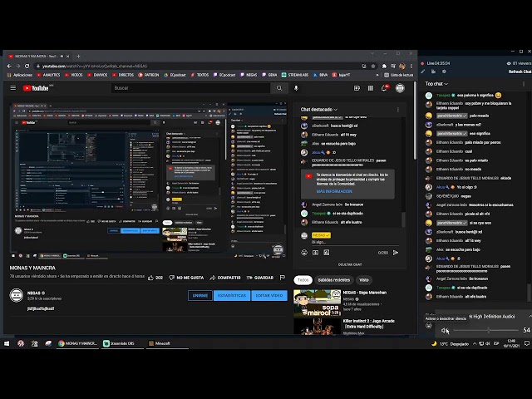Image resolution: width=532 pixels, height=399 pixels.
Task: Click GUARDAR to save the video
Action: coord(260,278)
